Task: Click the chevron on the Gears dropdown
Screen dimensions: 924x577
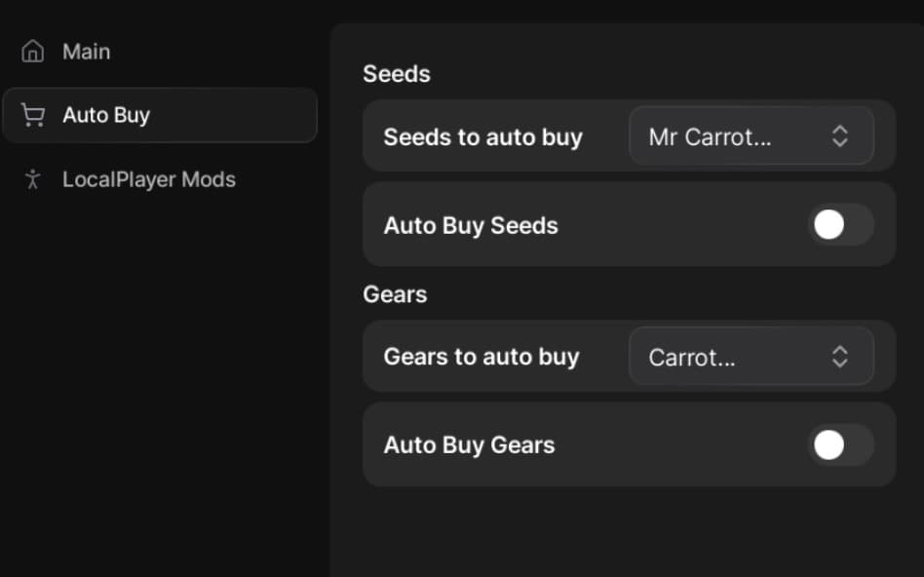Action: (839, 356)
